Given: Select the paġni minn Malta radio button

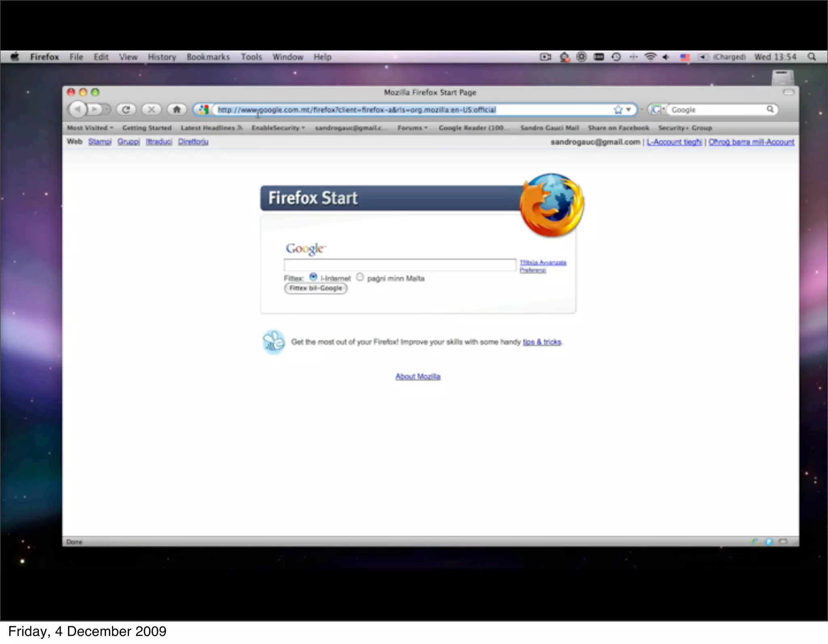Looking at the screenshot, I should click(x=360, y=277).
